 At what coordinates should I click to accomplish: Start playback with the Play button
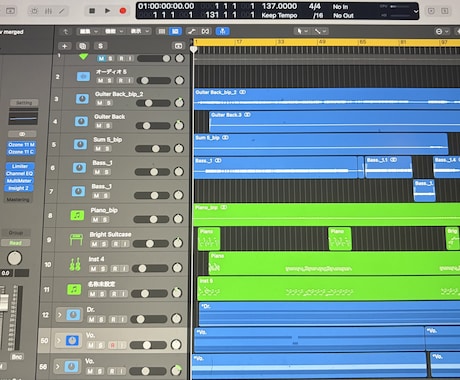(x=107, y=11)
